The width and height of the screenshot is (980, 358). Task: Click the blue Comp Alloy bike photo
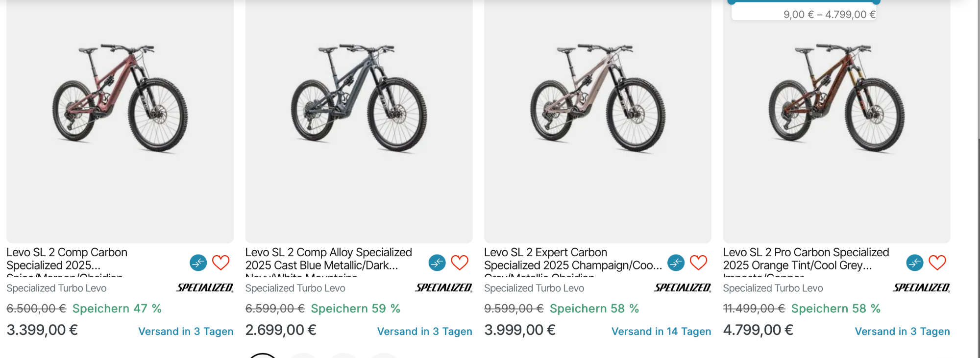[x=359, y=98]
